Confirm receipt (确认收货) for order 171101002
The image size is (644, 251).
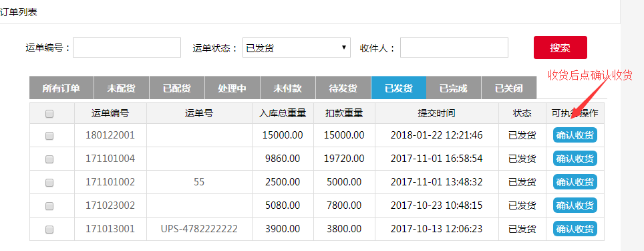point(575,182)
